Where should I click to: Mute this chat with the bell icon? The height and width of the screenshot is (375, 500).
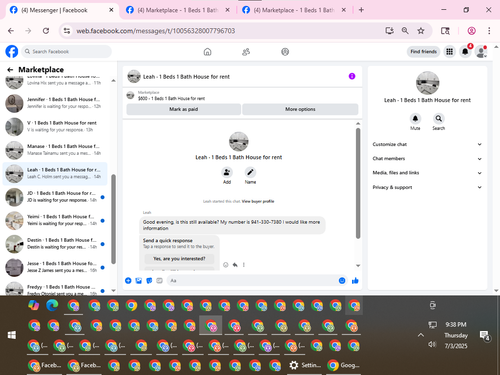(415, 119)
